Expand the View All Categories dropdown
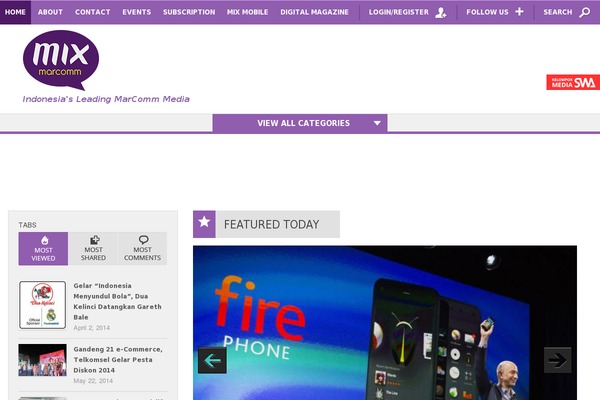The image size is (600, 400). click(300, 123)
